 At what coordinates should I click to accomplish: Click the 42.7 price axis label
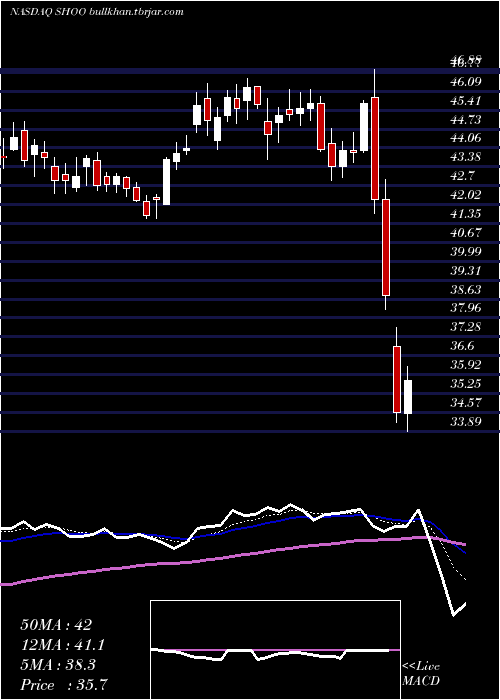463,176
